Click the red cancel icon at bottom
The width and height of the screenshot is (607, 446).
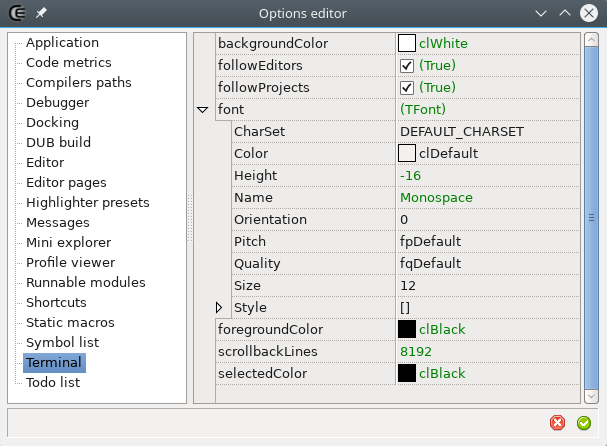(558, 423)
